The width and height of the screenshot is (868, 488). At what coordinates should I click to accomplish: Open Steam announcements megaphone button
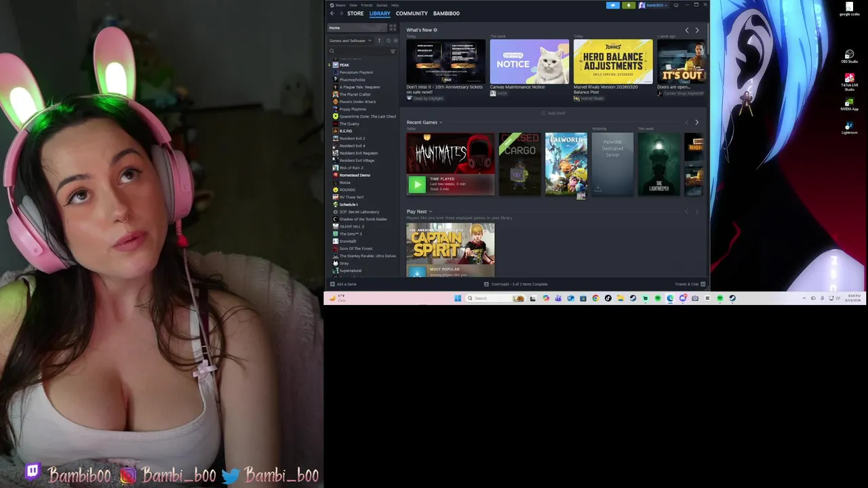click(x=612, y=5)
